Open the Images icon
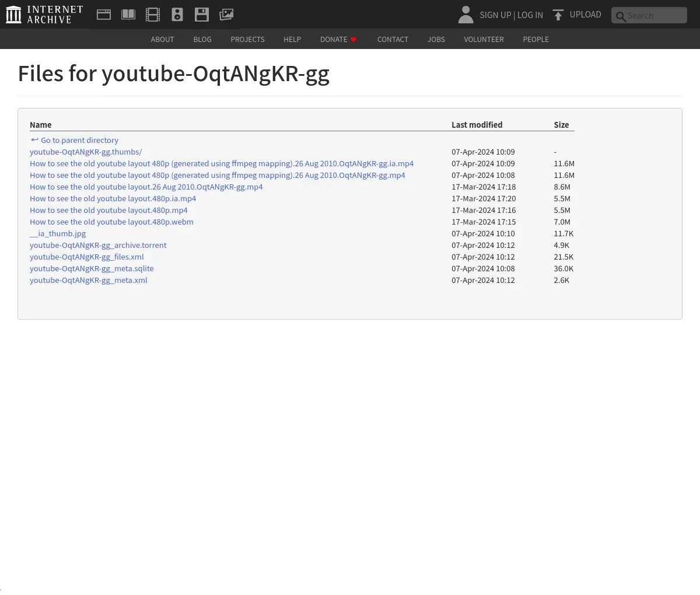The image size is (700, 595). (x=226, y=15)
